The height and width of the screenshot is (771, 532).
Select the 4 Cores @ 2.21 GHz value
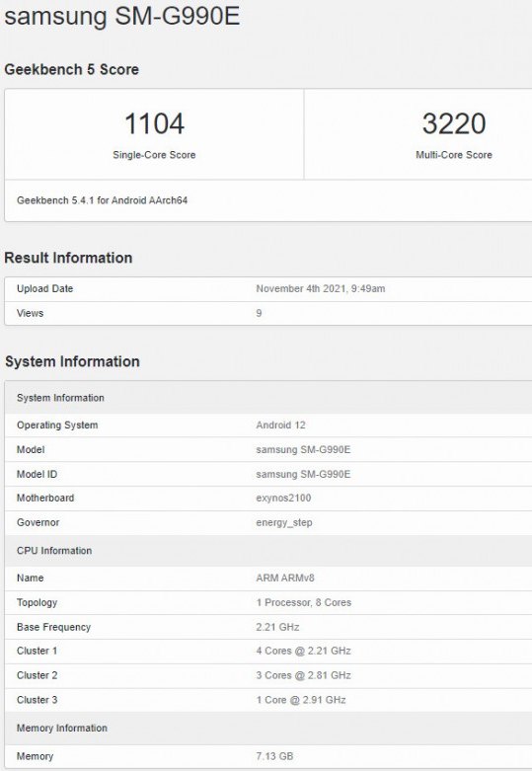[303, 651]
